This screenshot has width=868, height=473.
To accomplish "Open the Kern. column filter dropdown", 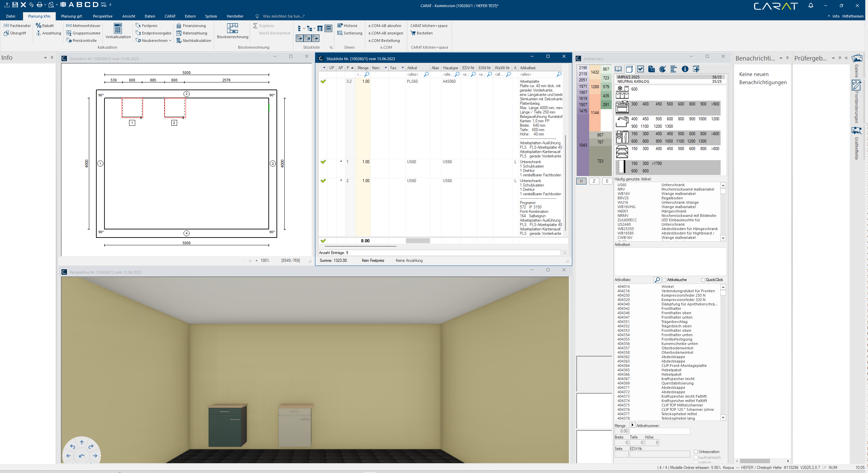I will 386,68.
